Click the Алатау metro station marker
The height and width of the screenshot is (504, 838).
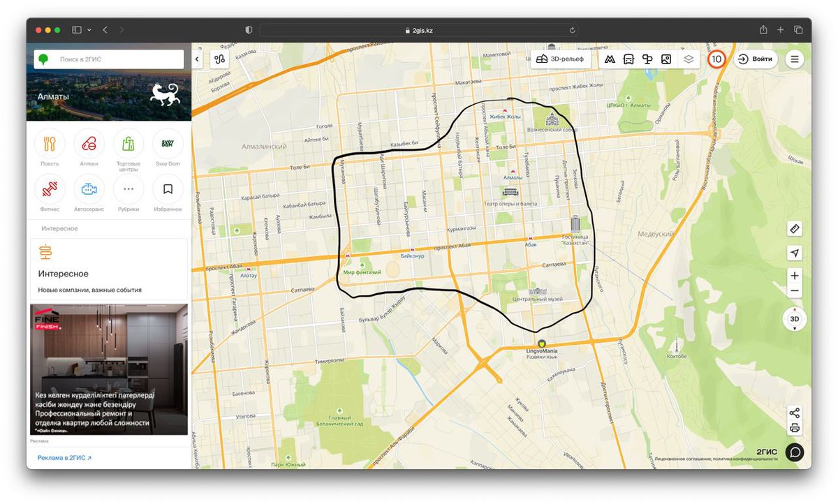tap(249, 269)
